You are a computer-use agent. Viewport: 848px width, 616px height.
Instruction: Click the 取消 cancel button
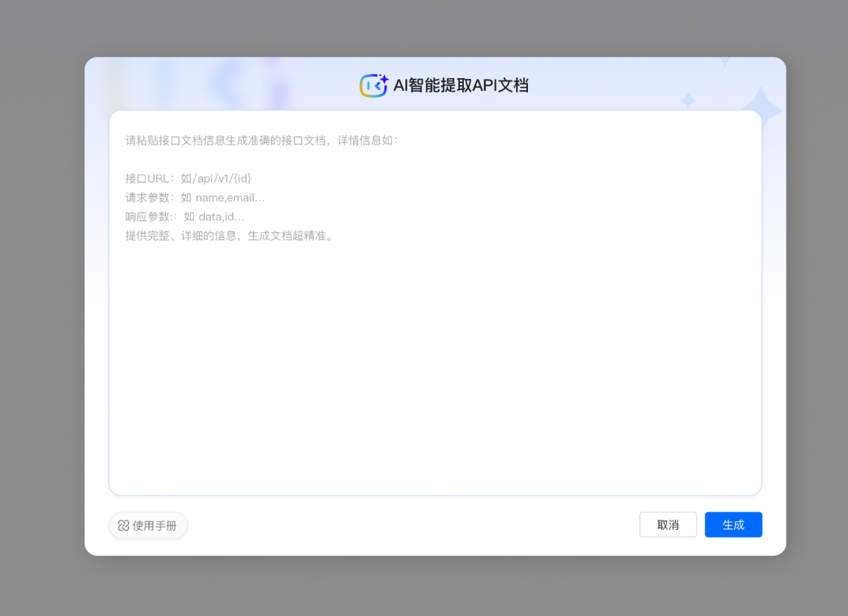pos(668,524)
